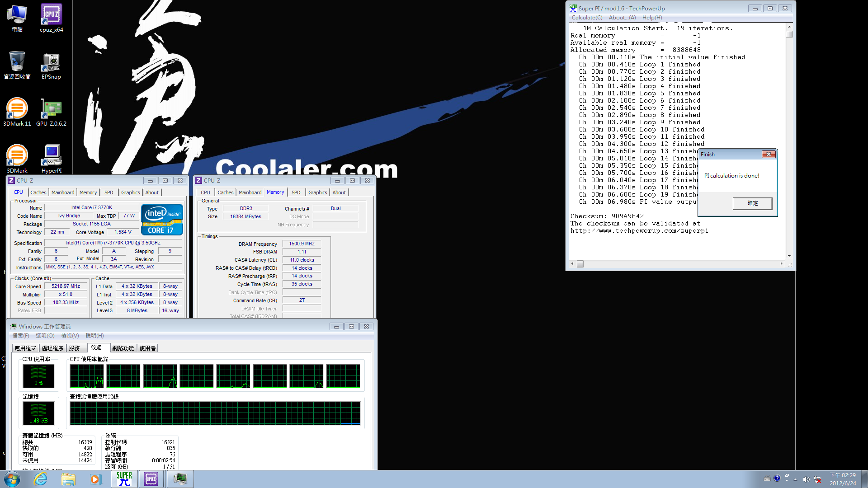868x488 pixels.
Task: Open 說明(H) menu in Task Manager
Action: pyautogui.click(x=94, y=336)
